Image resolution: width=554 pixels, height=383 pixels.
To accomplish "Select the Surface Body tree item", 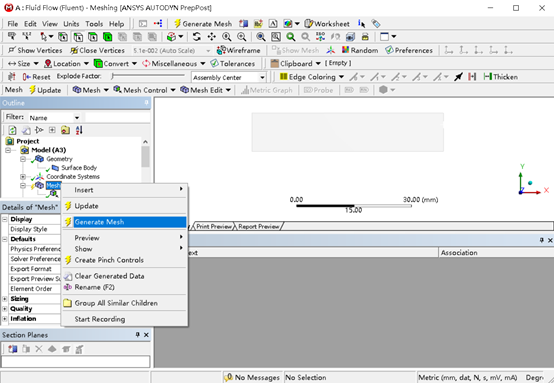I will tap(79, 168).
